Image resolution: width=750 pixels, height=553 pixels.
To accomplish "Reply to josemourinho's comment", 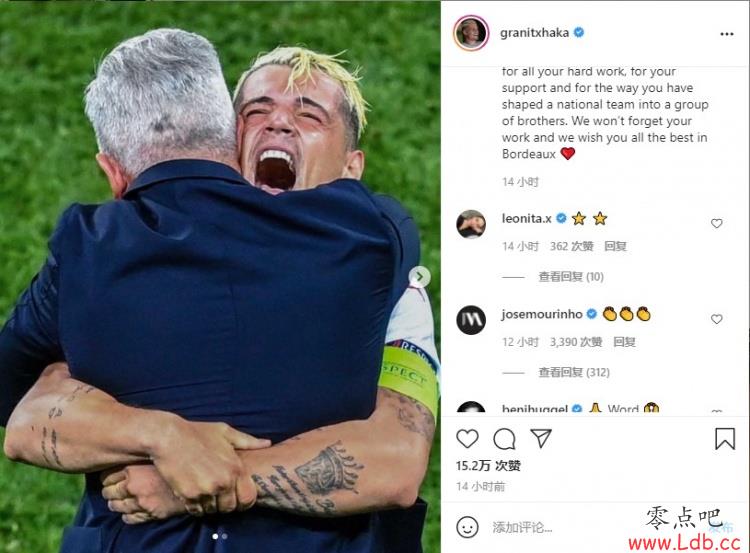I will pyautogui.click(x=624, y=342).
